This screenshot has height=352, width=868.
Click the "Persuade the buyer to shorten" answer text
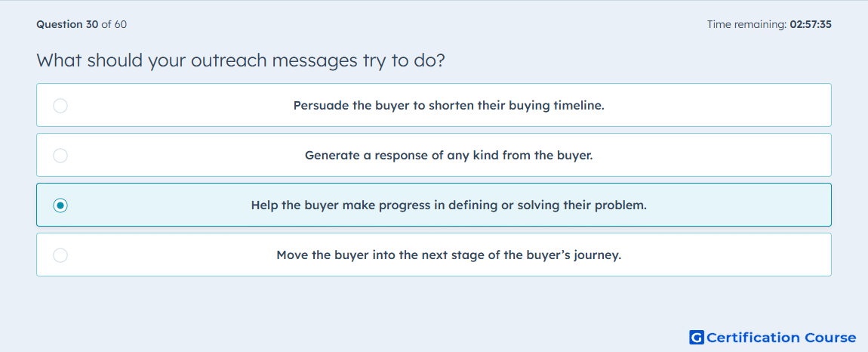(x=448, y=105)
